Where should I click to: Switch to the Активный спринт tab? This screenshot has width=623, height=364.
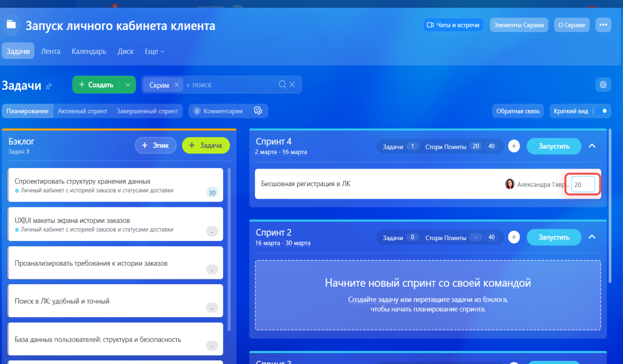pyautogui.click(x=82, y=110)
